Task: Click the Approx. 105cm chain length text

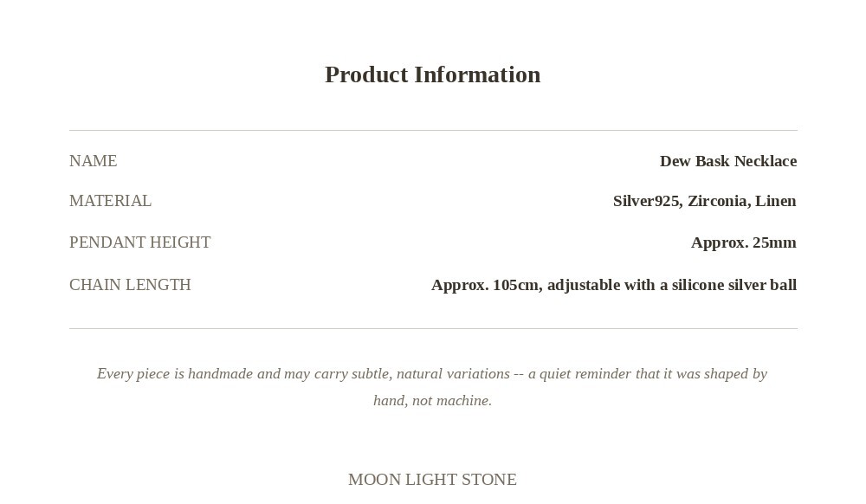Action: pos(486,285)
